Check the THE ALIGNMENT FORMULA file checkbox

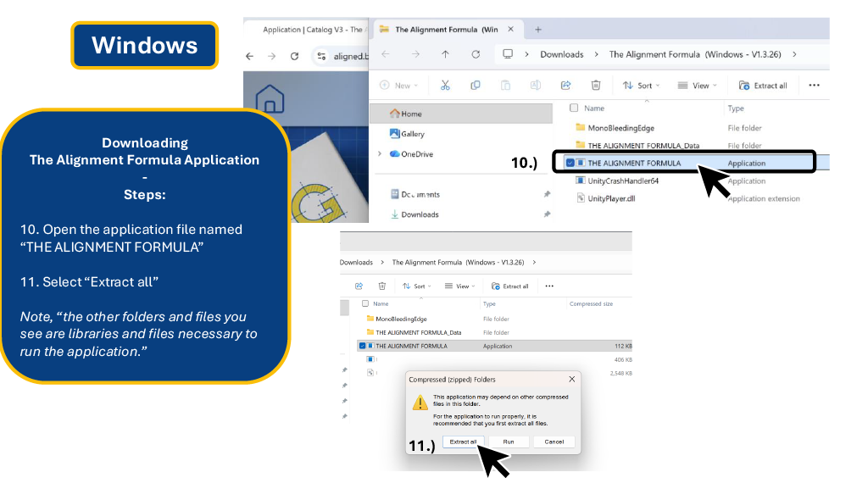point(572,164)
